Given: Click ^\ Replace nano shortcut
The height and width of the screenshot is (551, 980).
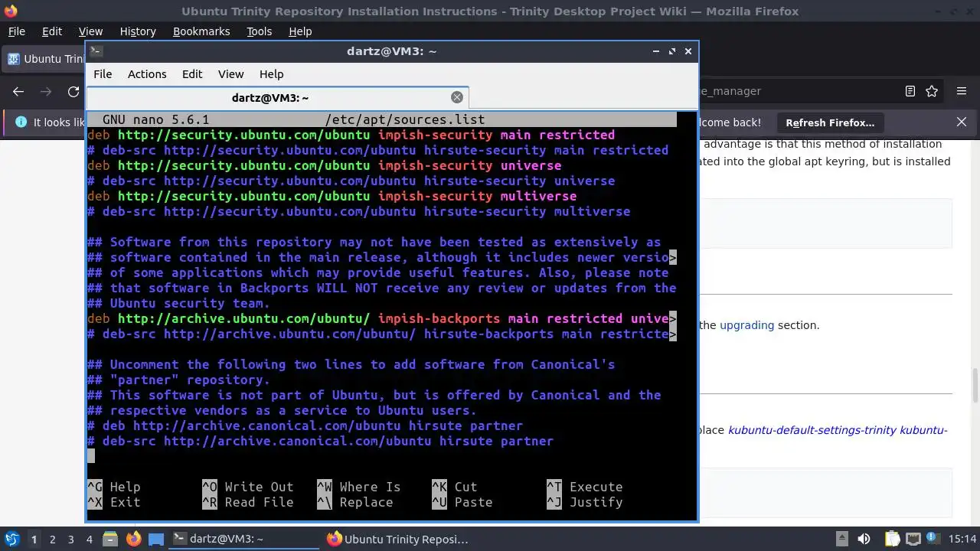Looking at the screenshot, I should click(355, 502).
